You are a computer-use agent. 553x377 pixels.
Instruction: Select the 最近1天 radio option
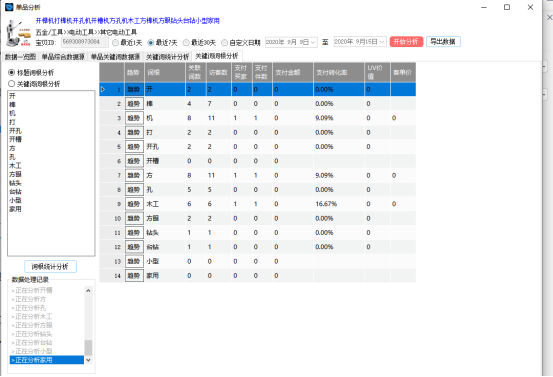tap(127, 43)
